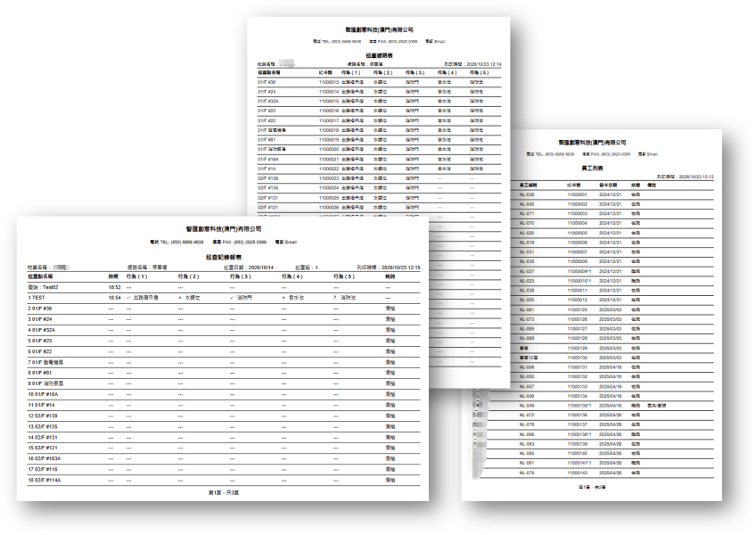The height and width of the screenshot is (535, 756).
Task: Click IC card number "11000125" in the staff list
Action: [577, 309]
